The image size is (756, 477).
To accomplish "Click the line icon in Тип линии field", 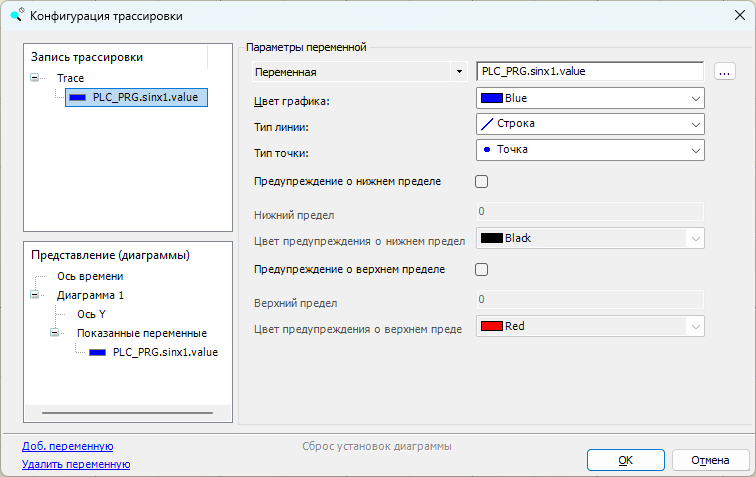I will click(489, 124).
